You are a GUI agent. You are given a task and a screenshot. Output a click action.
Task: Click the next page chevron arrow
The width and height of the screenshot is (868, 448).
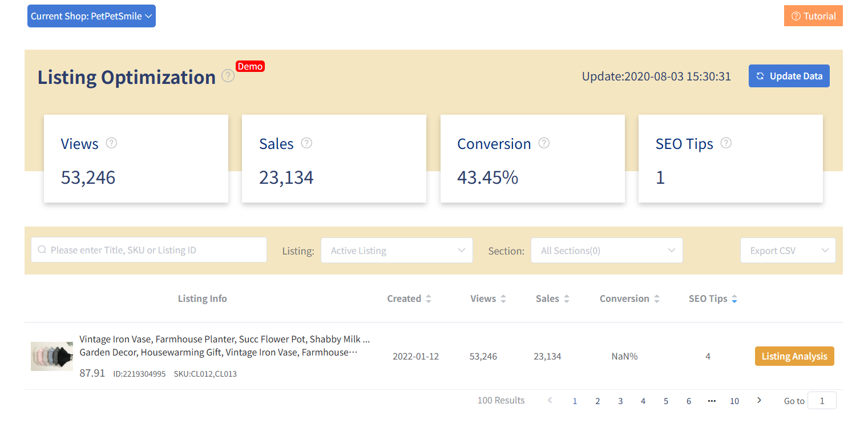[759, 400]
